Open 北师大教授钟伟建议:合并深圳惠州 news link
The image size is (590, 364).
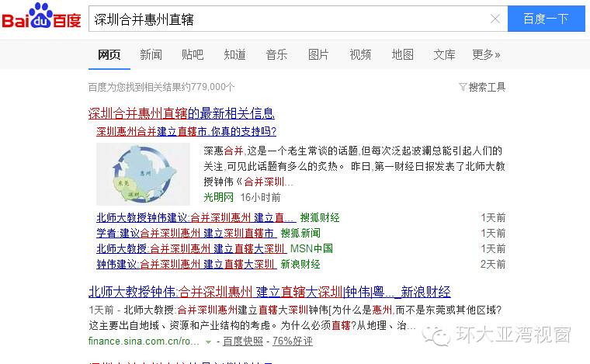(196, 218)
